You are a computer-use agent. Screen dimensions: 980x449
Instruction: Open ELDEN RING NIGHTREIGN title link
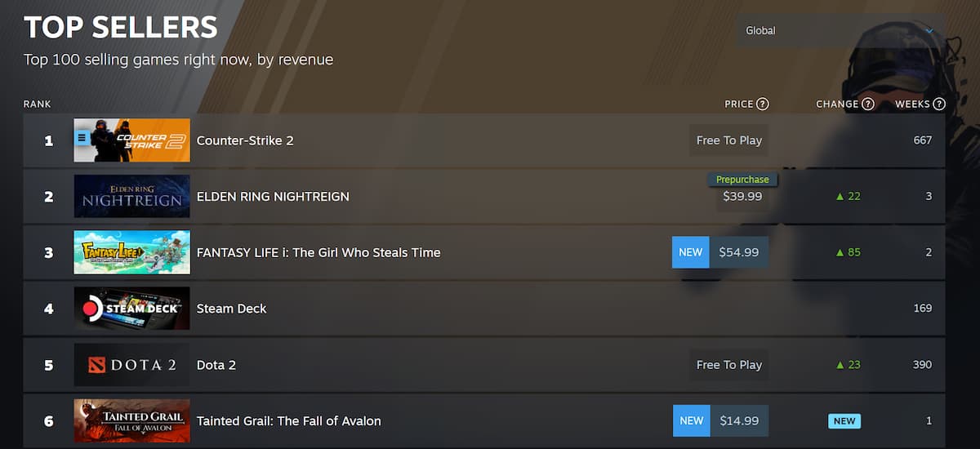click(273, 197)
